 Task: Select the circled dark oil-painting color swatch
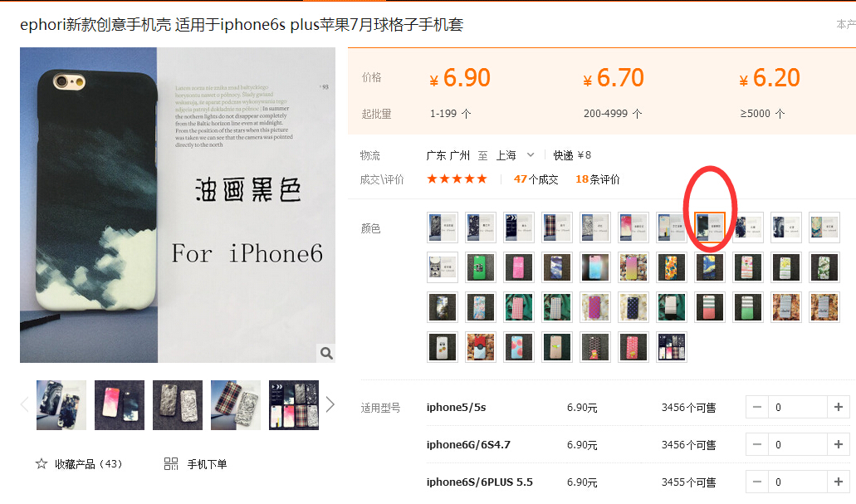pyautogui.click(x=710, y=228)
